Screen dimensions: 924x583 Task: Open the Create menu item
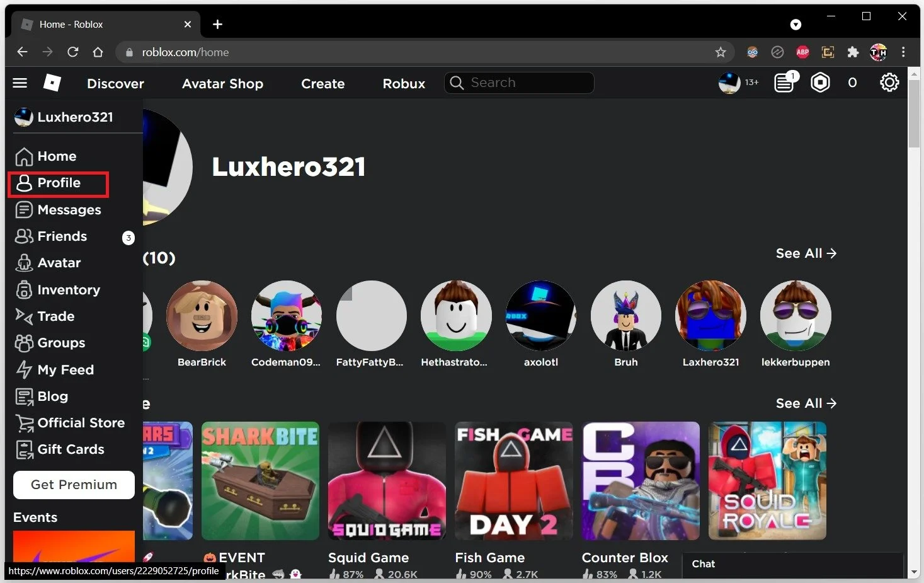(322, 83)
